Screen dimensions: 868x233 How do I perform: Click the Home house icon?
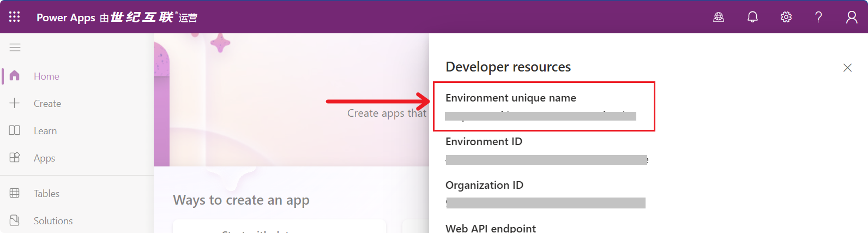(15, 75)
